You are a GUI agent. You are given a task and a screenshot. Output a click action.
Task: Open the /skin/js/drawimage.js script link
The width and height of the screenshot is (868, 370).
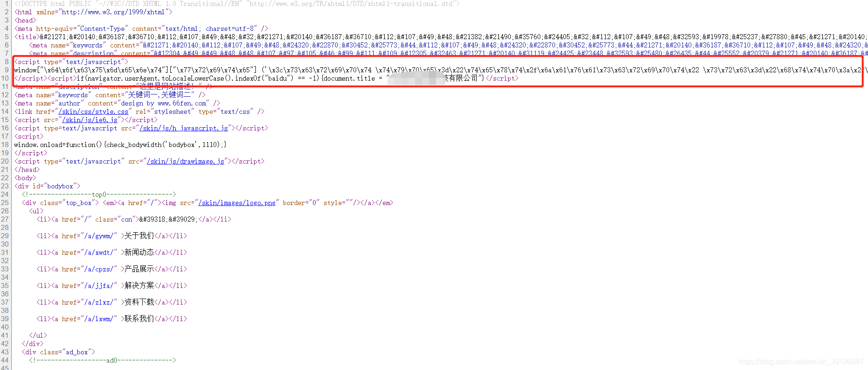[185, 161]
